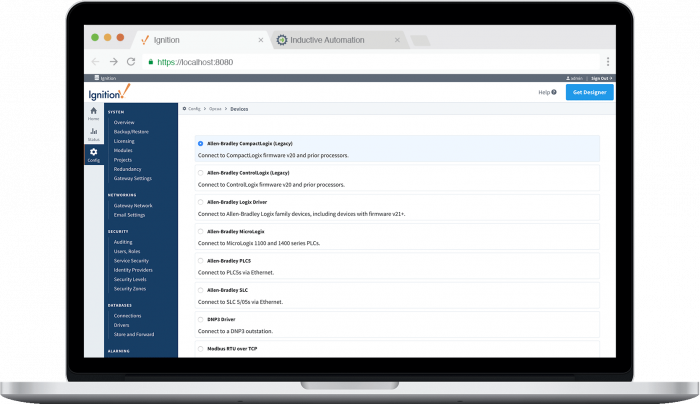Open the Home sidebar icon
This screenshot has width=700, height=404.
(x=93, y=113)
